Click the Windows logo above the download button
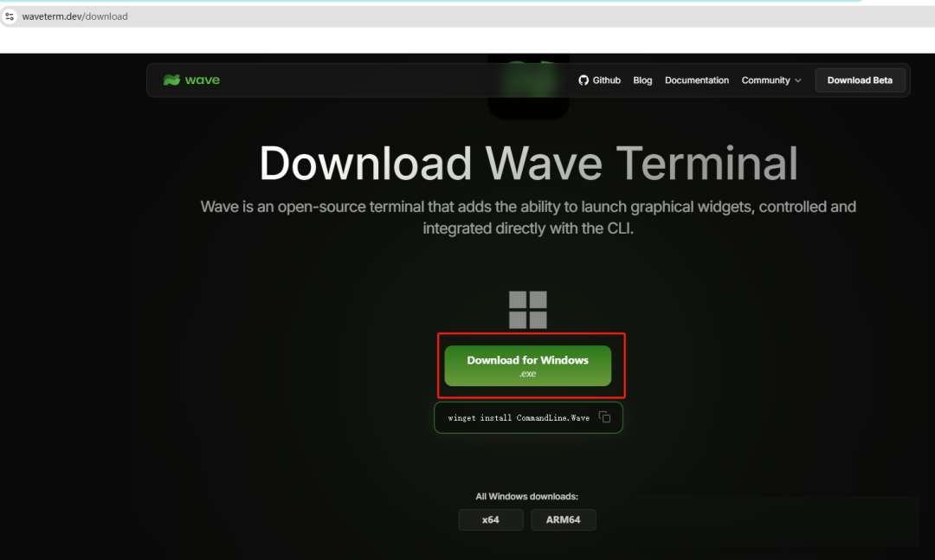This screenshot has height=560, width=935. [528, 310]
